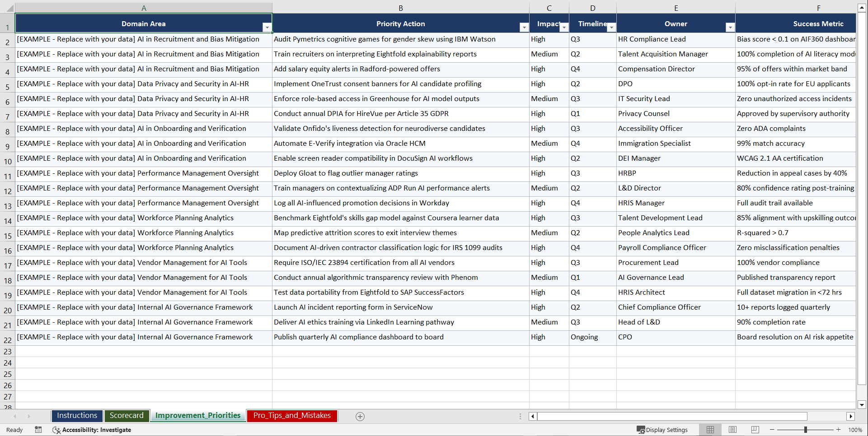The image size is (868, 436).
Task: Add a new sheet with the plus icon
Action: pos(360,416)
